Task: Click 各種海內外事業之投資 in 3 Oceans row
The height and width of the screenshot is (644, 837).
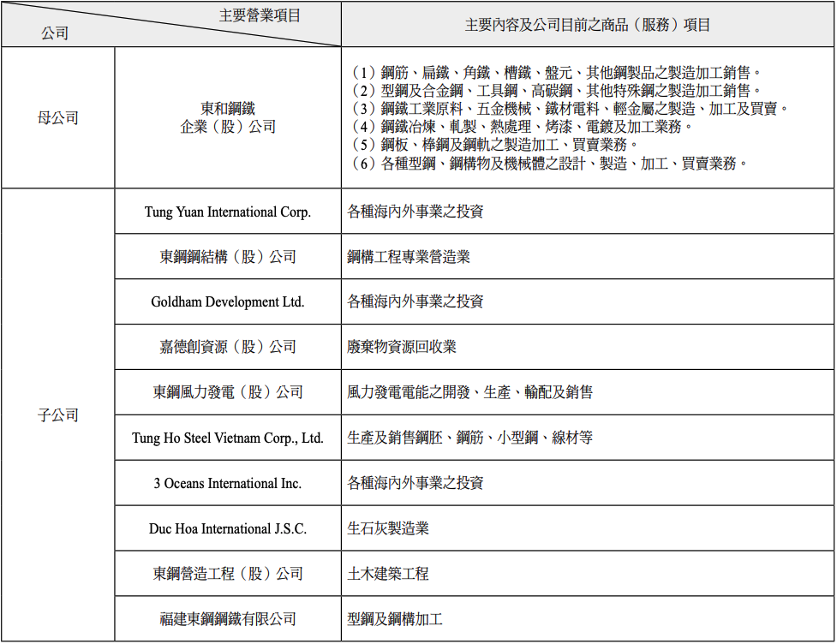Action: pos(416,483)
